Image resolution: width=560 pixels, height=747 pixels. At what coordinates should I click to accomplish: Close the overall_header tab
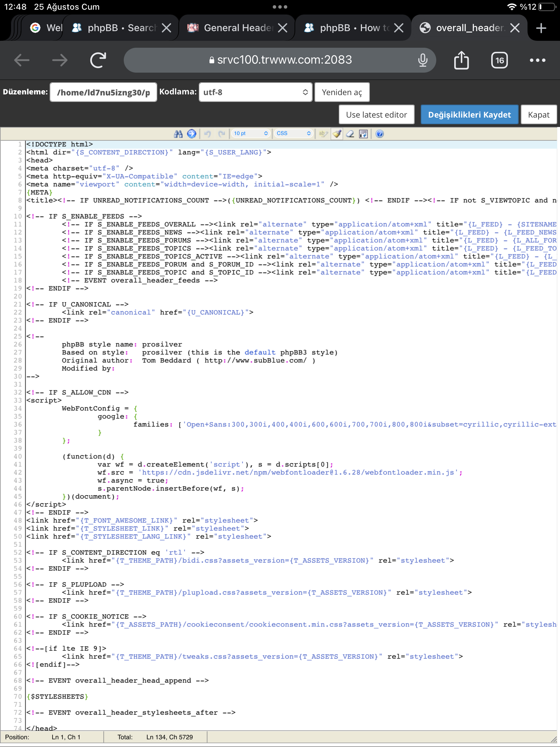tap(515, 28)
